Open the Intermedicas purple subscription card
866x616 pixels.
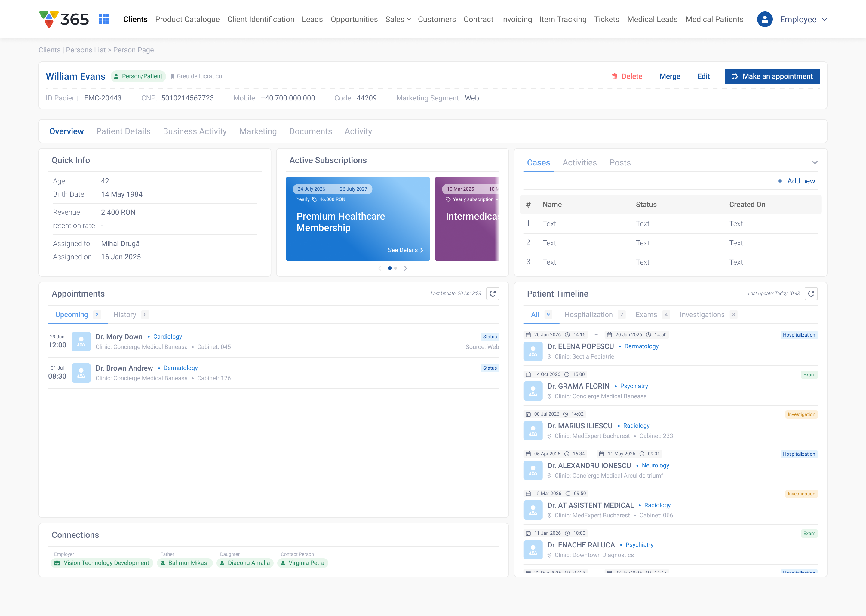point(467,219)
